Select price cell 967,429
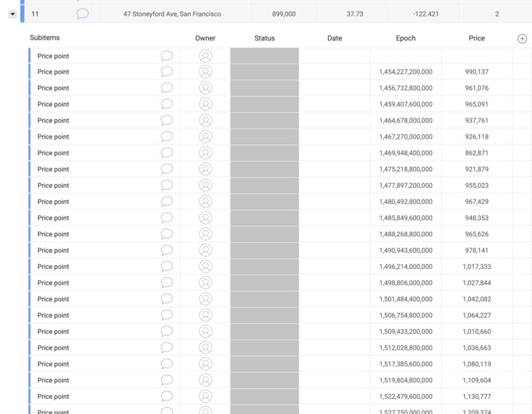The width and height of the screenshot is (532, 414). point(476,202)
